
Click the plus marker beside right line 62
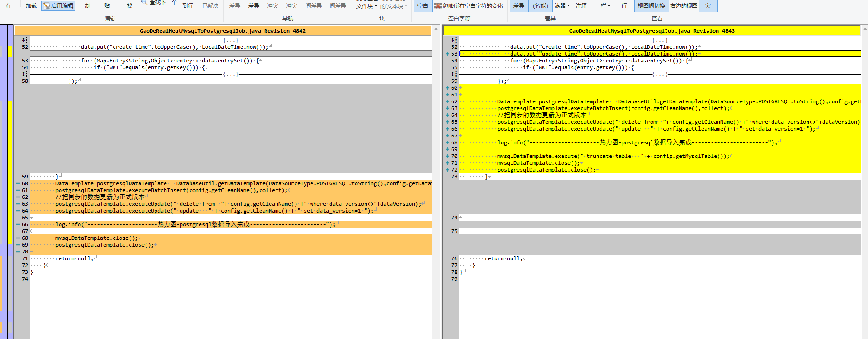(x=447, y=101)
